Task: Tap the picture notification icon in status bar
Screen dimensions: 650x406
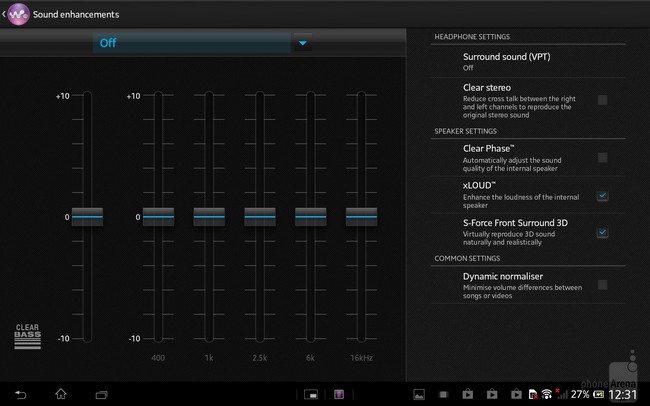Action: pyautogui.click(x=419, y=394)
